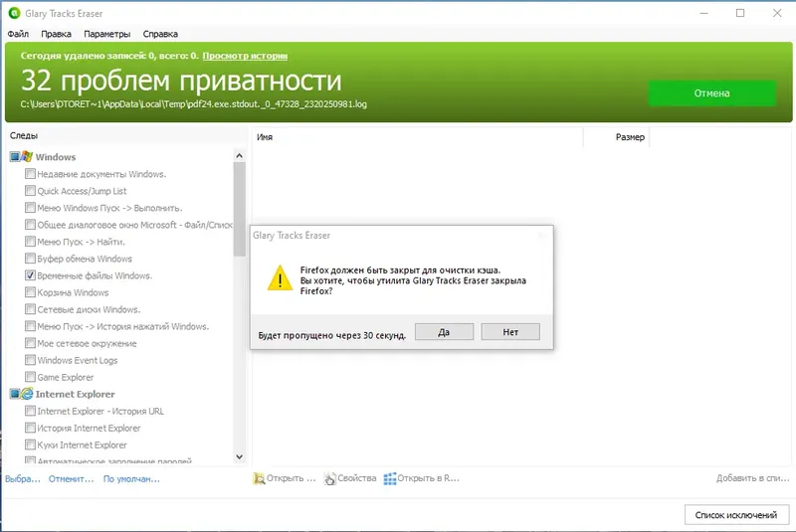Click the warning triangle icon in dialog
796x532 pixels.
281,277
